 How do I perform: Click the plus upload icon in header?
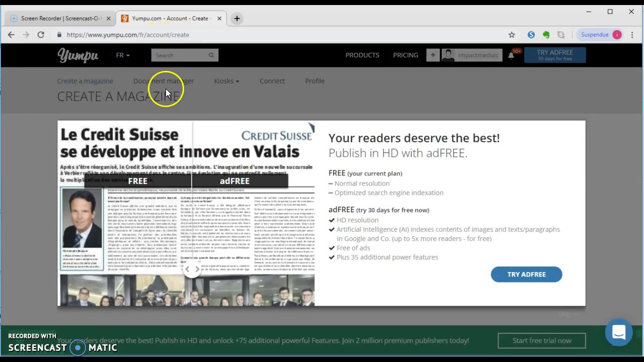point(433,55)
